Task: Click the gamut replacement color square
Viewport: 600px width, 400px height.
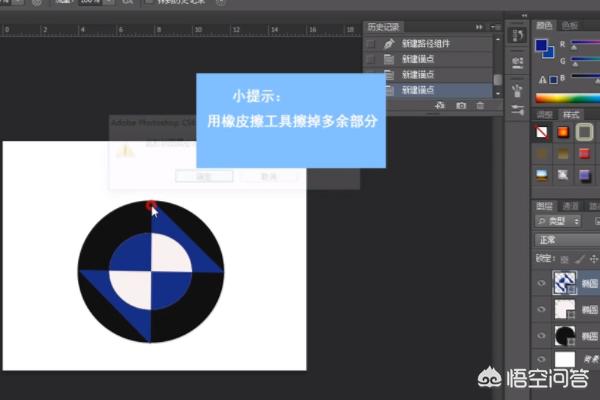Action: [553, 80]
